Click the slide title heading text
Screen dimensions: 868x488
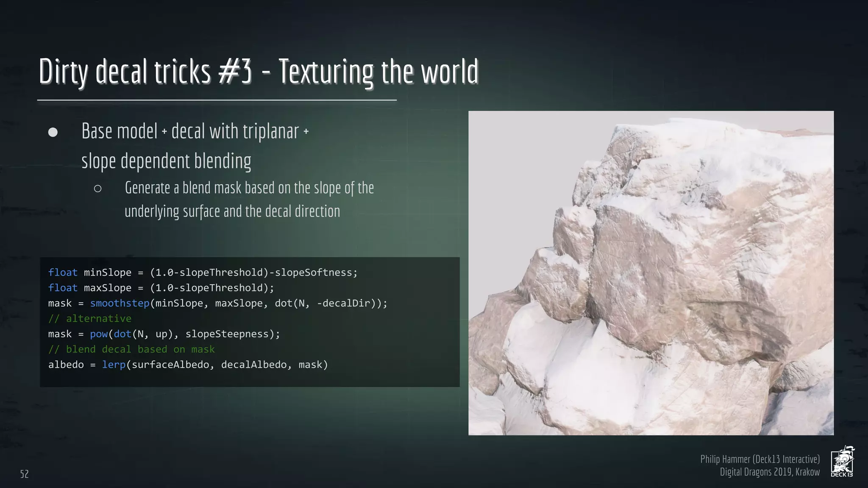pos(259,72)
